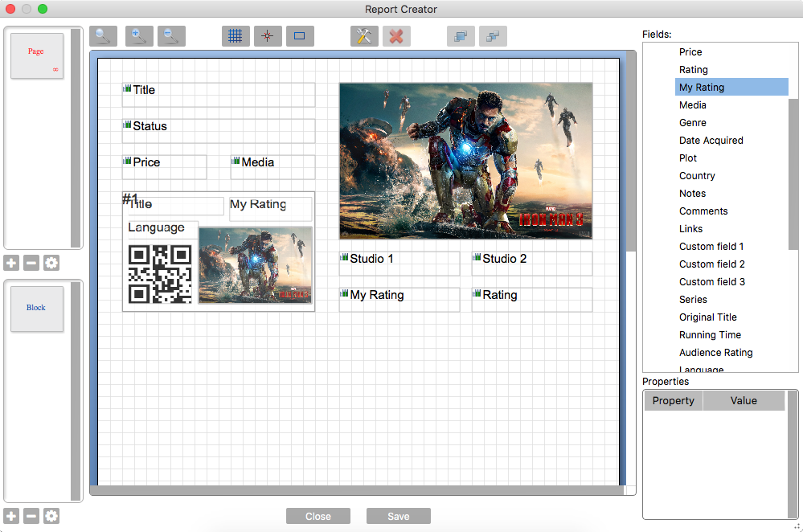Select Notes in the Fields list
The height and width of the screenshot is (532, 803).
pyautogui.click(x=692, y=194)
